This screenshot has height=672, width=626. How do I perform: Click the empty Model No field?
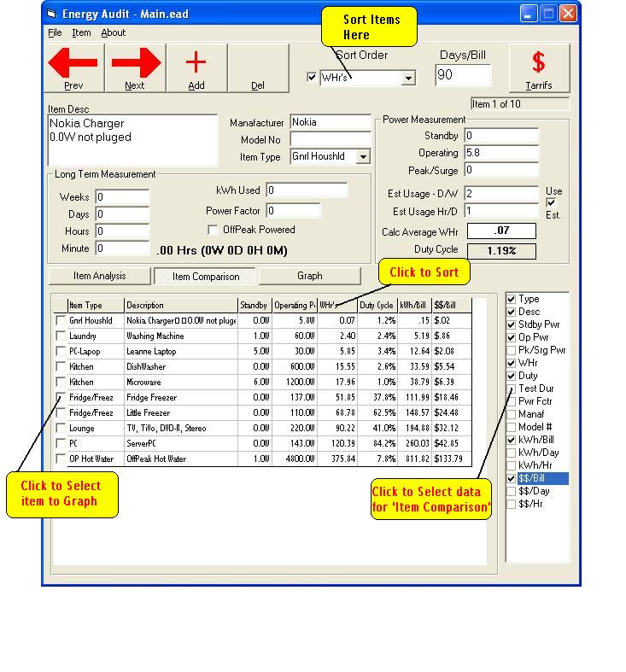(x=331, y=139)
